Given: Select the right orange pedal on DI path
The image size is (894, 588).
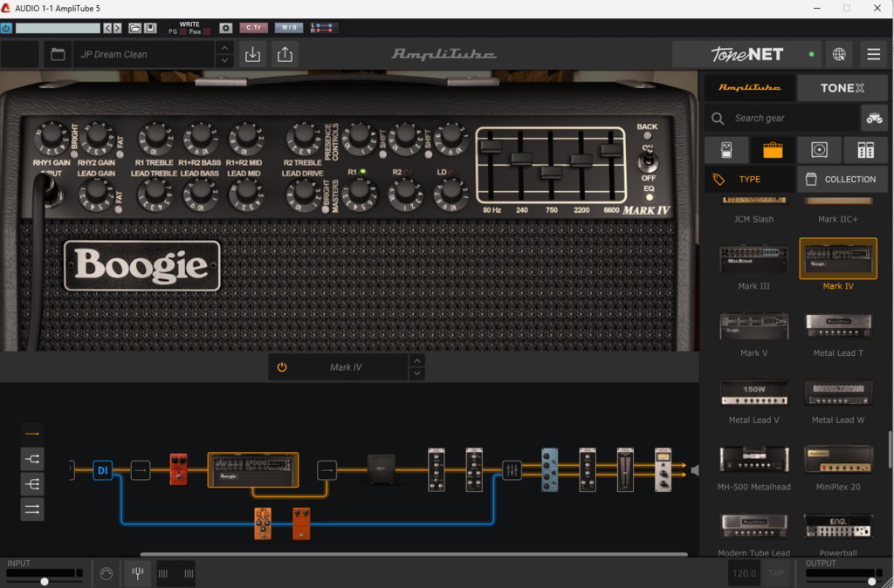Looking at the screenshot, I should pos(301,523).
